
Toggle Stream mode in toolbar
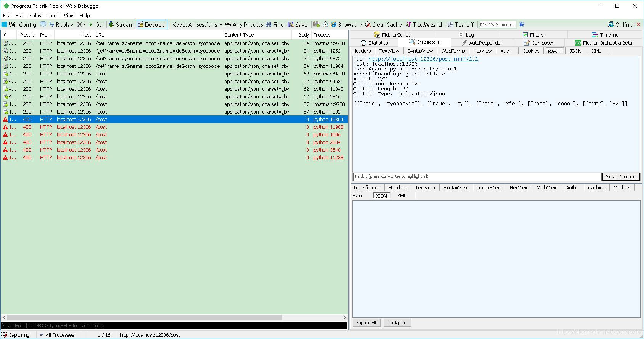point(121,24)
